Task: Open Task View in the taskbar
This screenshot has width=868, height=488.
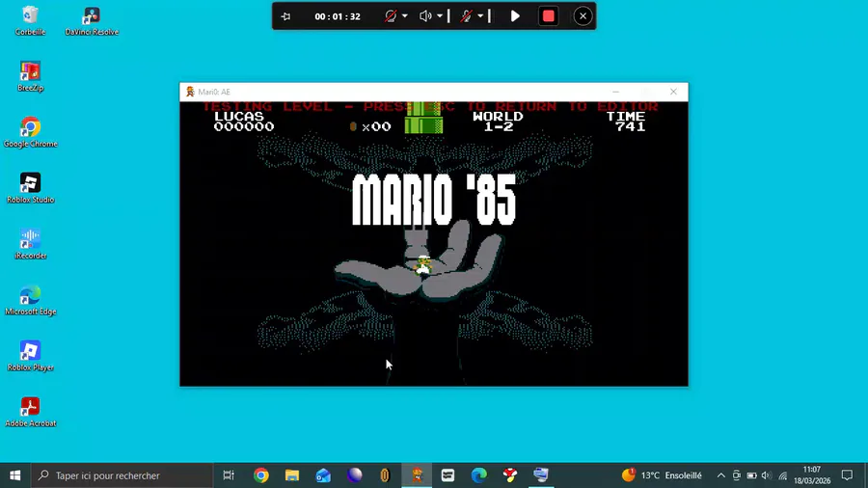Action: pyautogui.click(x=228, y=475)
